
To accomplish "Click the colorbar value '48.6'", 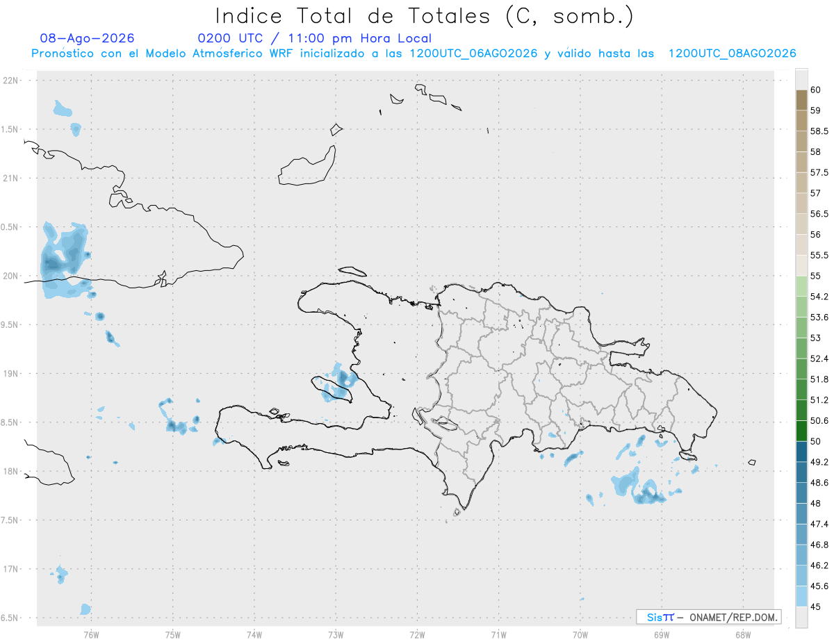I will [820, 483].
